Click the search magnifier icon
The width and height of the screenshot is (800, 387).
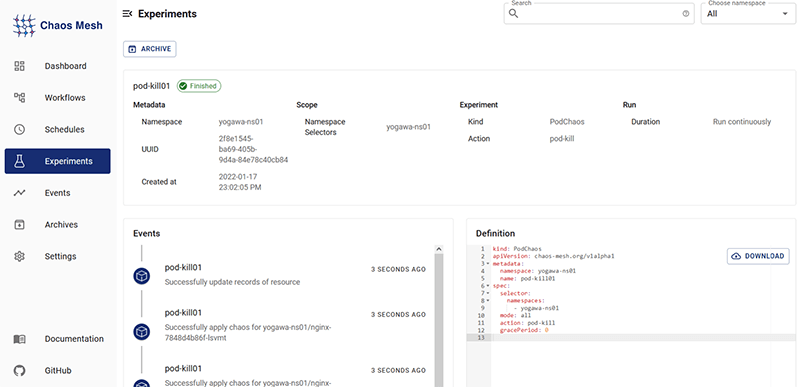[x=514, y=14]
